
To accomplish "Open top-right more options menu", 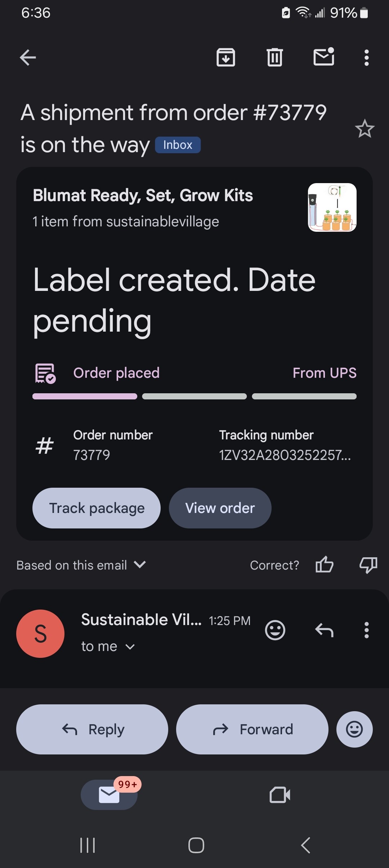I will point(366,58).
